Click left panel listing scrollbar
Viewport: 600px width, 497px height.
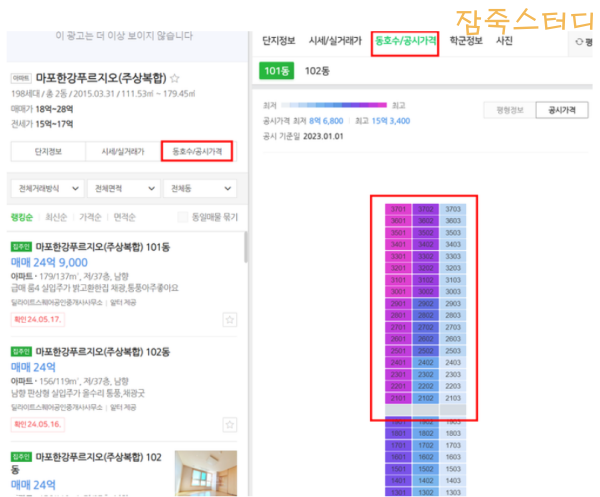246,247
